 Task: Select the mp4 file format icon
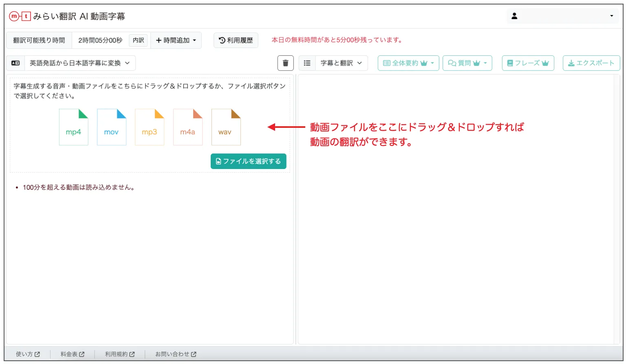pyautogui.click(x=73, y=127)
